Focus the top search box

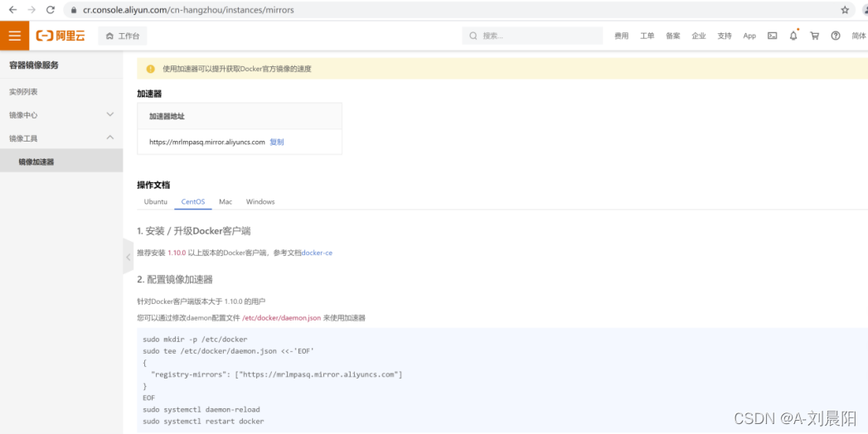[532, 36]
